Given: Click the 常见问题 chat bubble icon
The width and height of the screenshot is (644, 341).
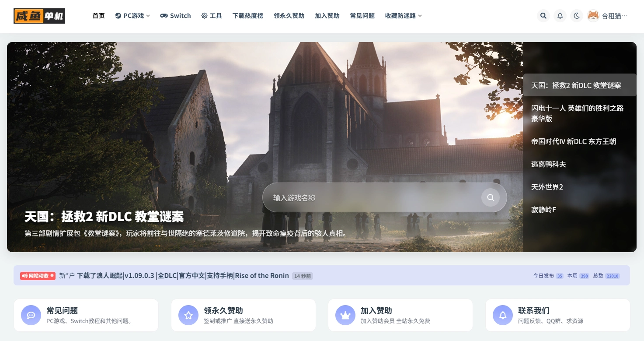Looking at the screenshot, I should (31, 315).
